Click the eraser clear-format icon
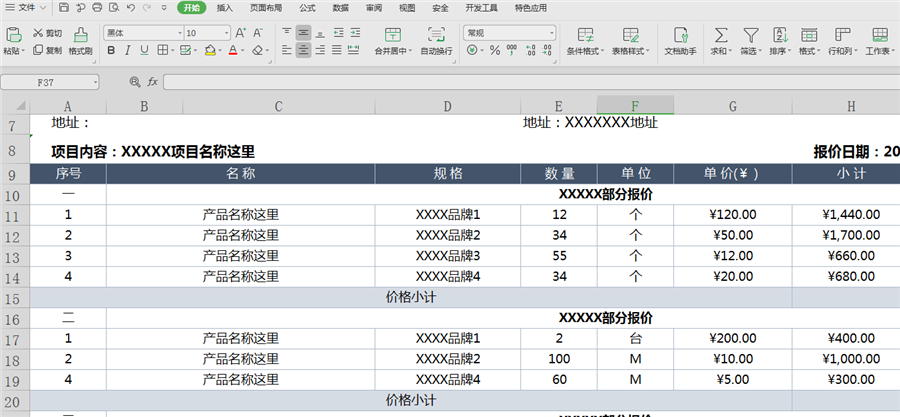 click(x=258, y=50)
